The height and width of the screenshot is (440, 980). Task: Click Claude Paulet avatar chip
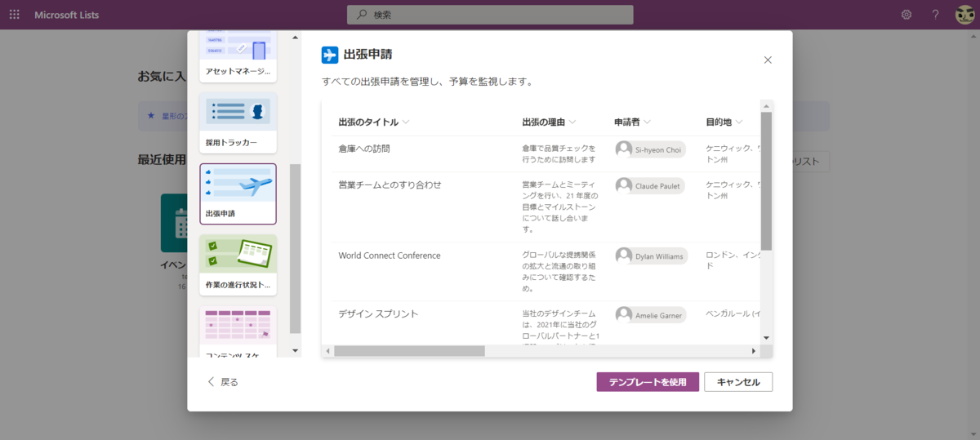[x=650, y=185]
